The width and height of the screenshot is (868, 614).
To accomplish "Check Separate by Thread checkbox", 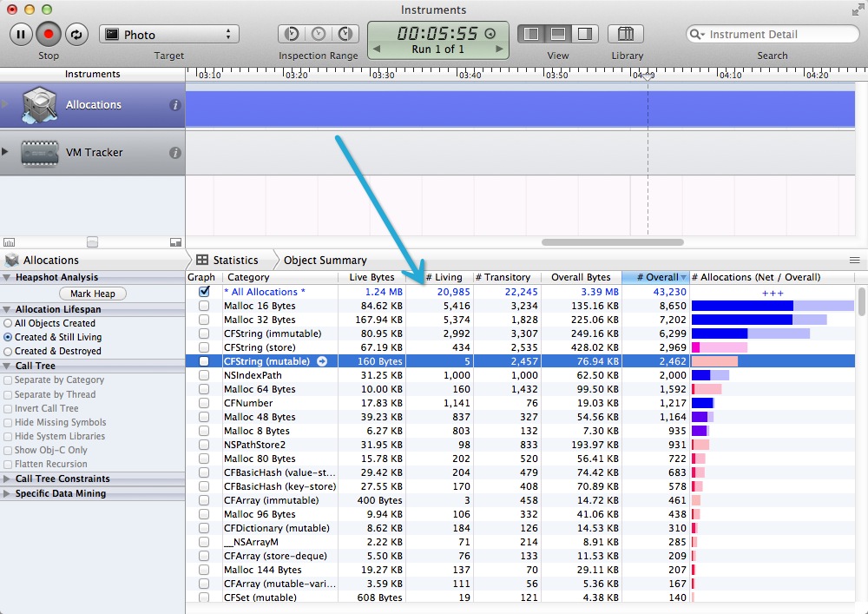I will (x=8, y=395).
